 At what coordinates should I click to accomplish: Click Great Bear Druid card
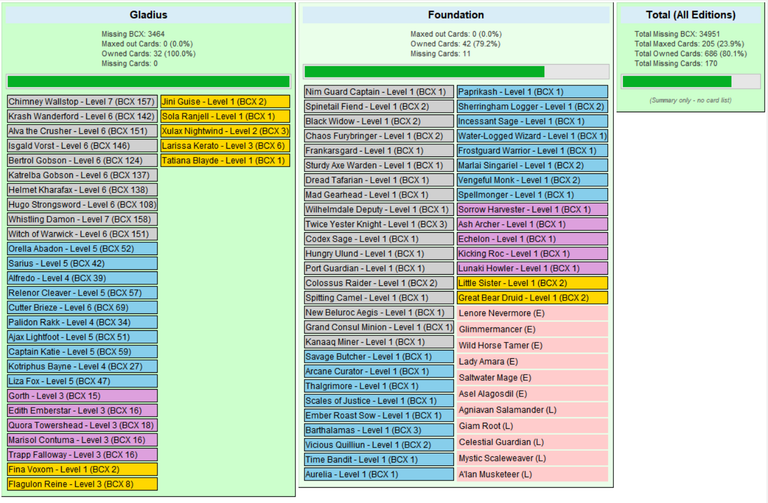[532, 298]
